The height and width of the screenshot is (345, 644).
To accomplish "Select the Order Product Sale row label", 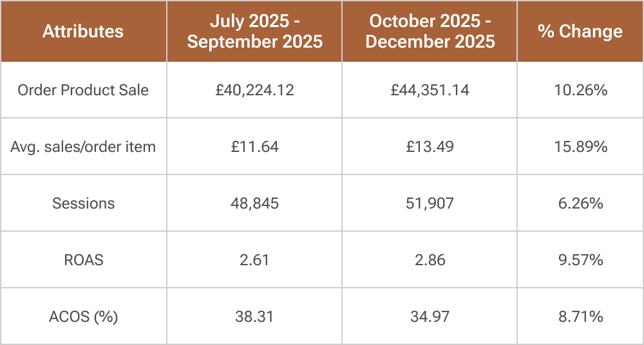I will click(x=83, y=90).
